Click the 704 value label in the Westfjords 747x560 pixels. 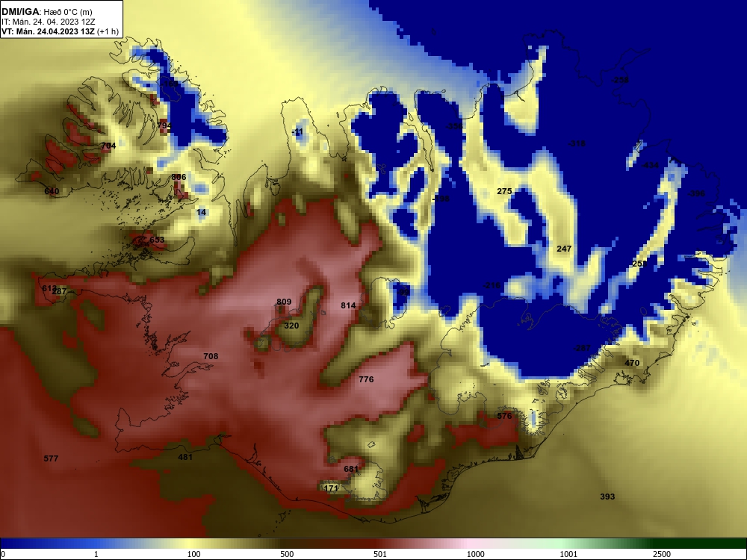[108, 146]
